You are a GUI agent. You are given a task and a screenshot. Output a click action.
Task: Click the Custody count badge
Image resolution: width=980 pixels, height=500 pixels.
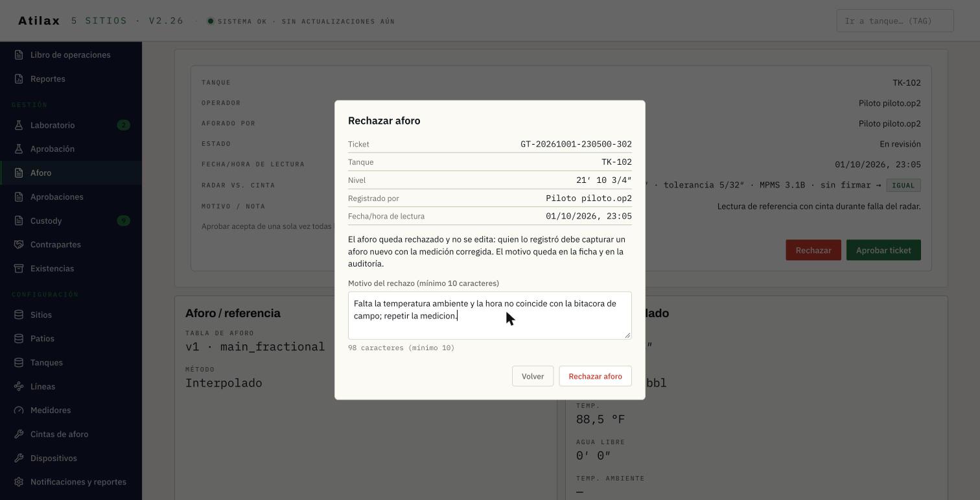123,221
